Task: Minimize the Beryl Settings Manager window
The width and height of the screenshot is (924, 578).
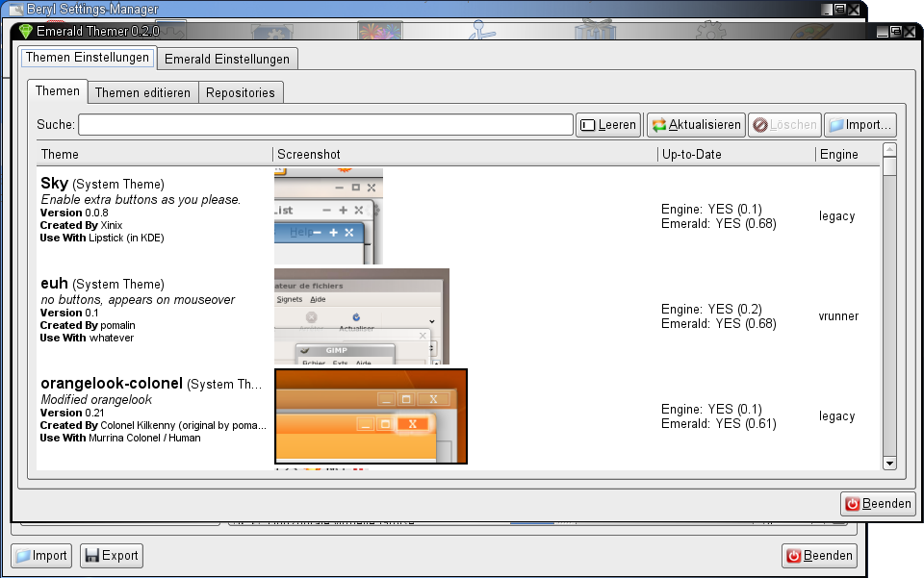Action: 827,10
